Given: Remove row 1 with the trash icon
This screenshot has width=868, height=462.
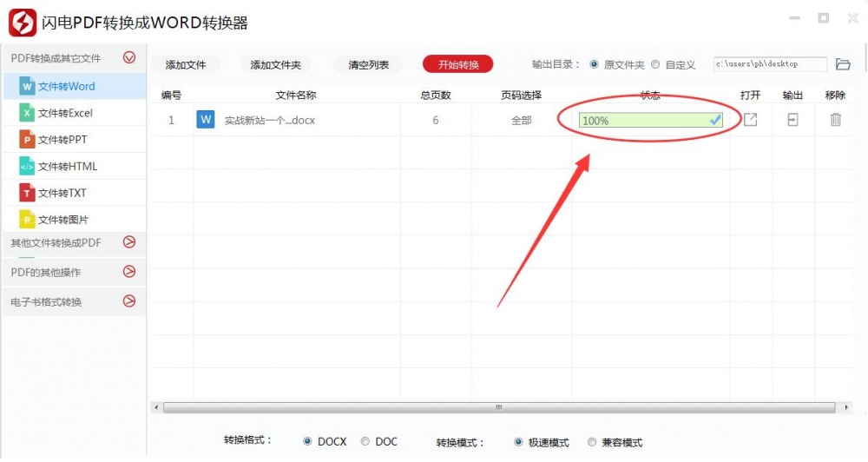Looking at the screenshot, I should 835,119.
